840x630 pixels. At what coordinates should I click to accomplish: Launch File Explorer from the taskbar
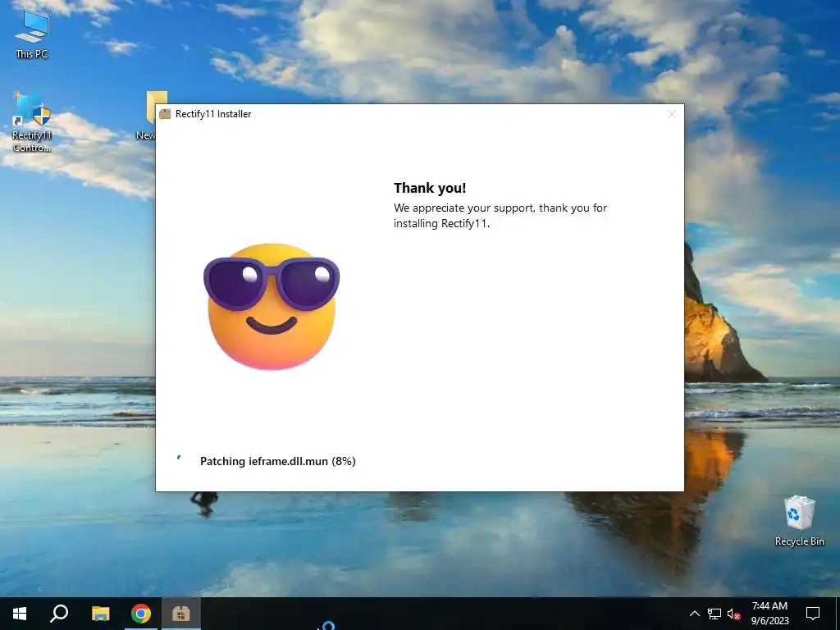click(100, 614)
